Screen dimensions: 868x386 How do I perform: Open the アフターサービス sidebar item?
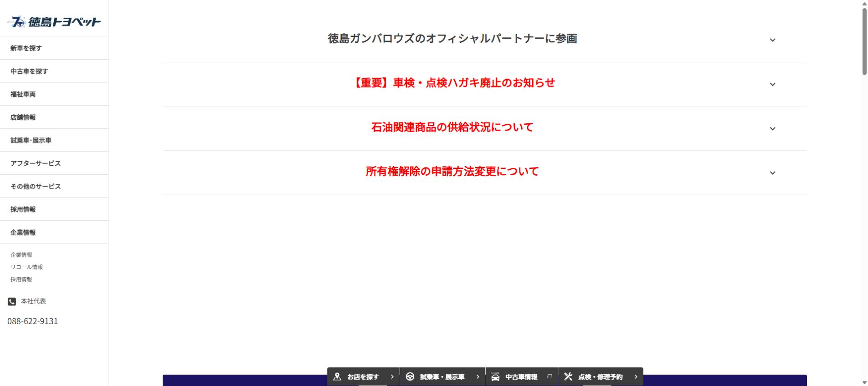pyautogui.click(x=54, y=163)
